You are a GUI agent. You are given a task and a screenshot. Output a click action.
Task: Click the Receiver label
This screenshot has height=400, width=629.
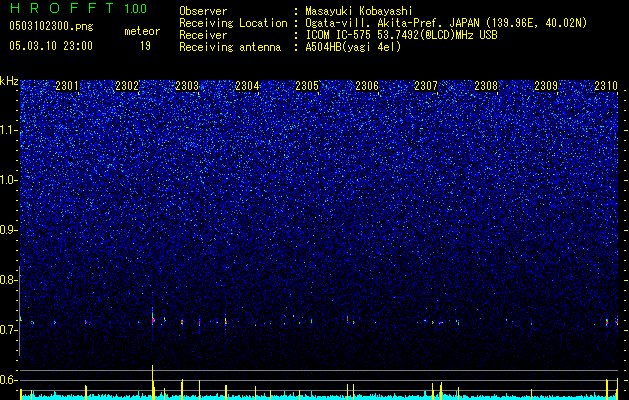tap(203, 35)
